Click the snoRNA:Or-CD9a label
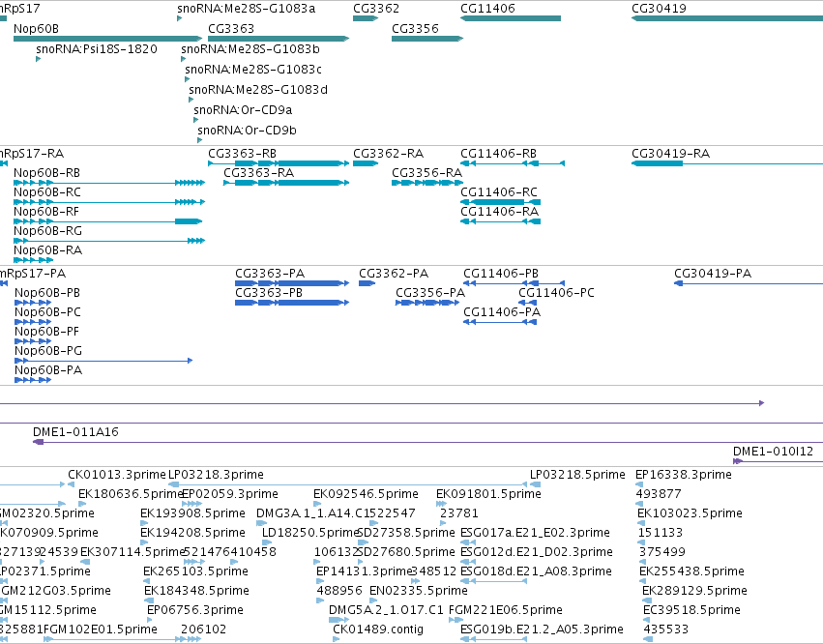The width and height of the screenshot is (823, 644). click(243, 109)
